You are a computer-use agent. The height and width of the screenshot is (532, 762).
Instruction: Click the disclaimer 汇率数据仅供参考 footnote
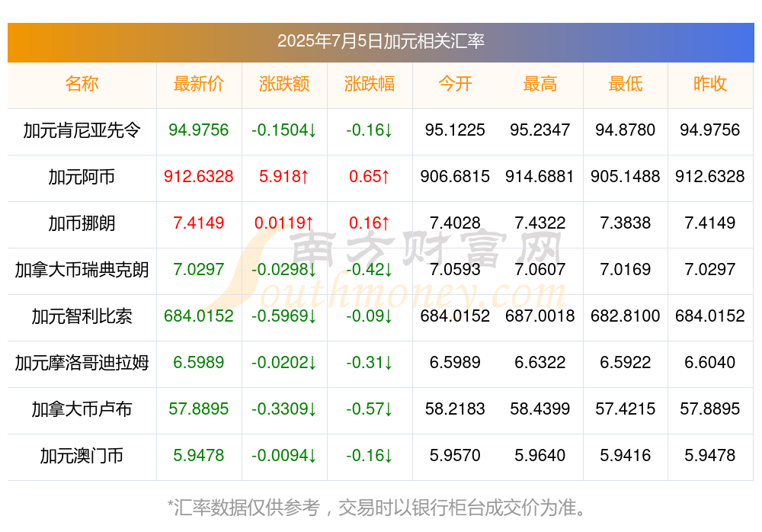coord(376,508)
